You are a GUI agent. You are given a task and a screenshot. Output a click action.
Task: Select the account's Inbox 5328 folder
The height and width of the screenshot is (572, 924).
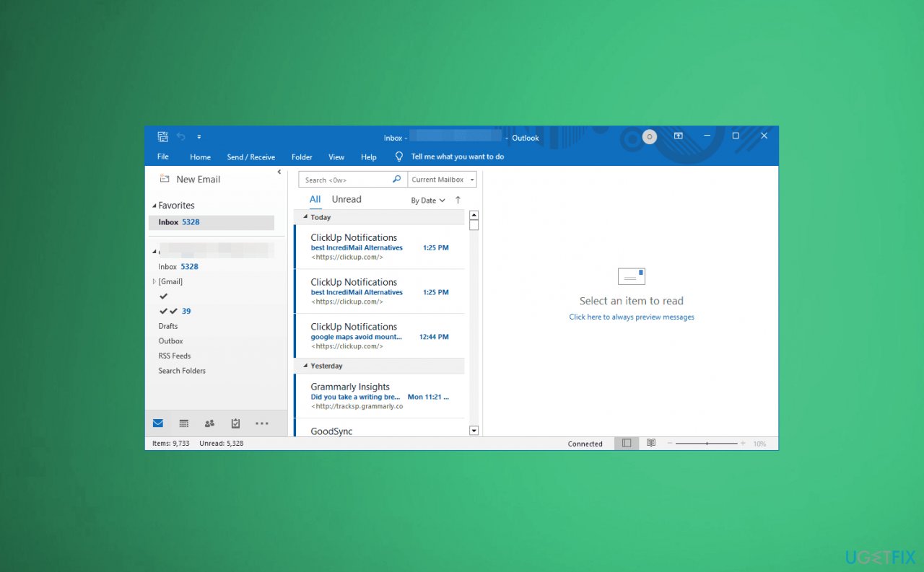pos(178,266)
